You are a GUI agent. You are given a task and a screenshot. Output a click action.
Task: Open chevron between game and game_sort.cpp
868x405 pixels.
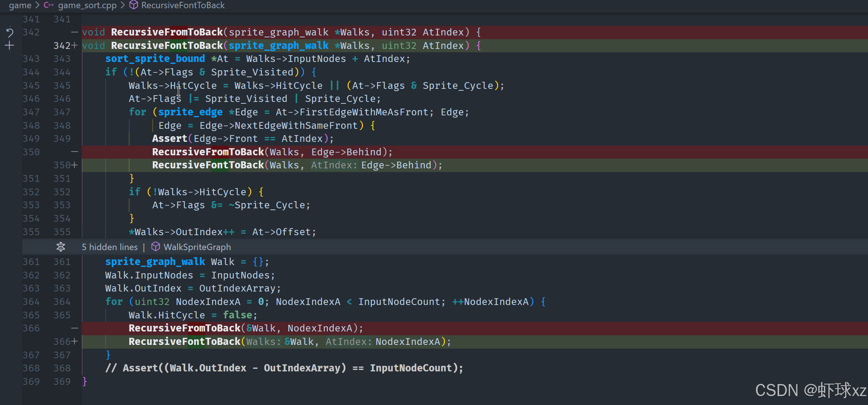(x=37, y=5)
